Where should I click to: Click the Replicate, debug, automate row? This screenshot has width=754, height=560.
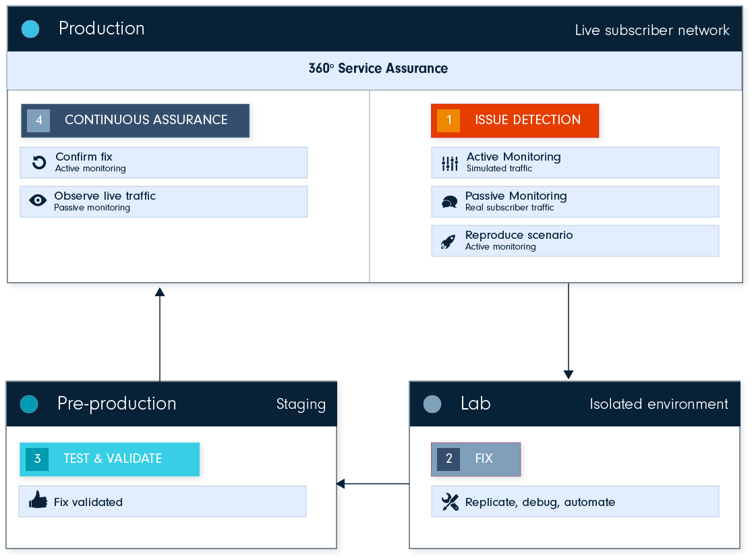pos(575,502)
